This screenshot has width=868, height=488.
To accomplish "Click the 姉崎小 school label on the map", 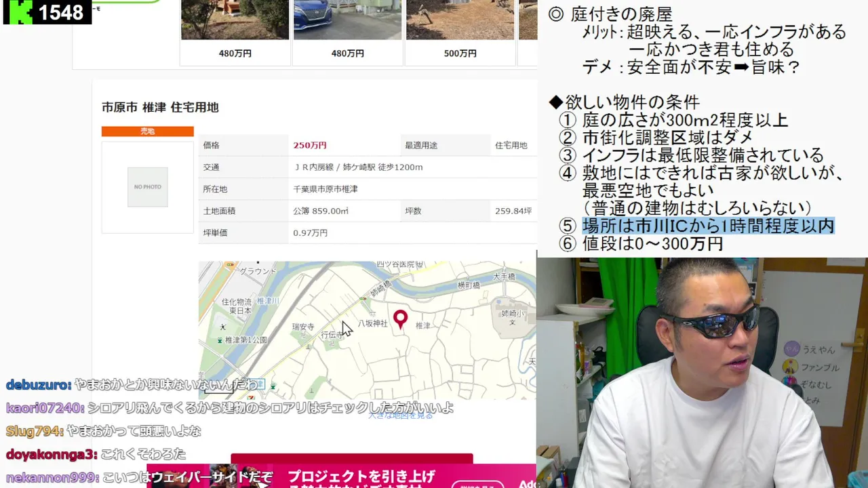I will [x=512, y=313].
